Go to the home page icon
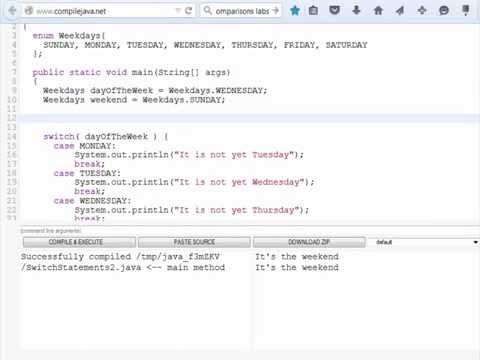The image size is (480, 360). click(378, 11)
